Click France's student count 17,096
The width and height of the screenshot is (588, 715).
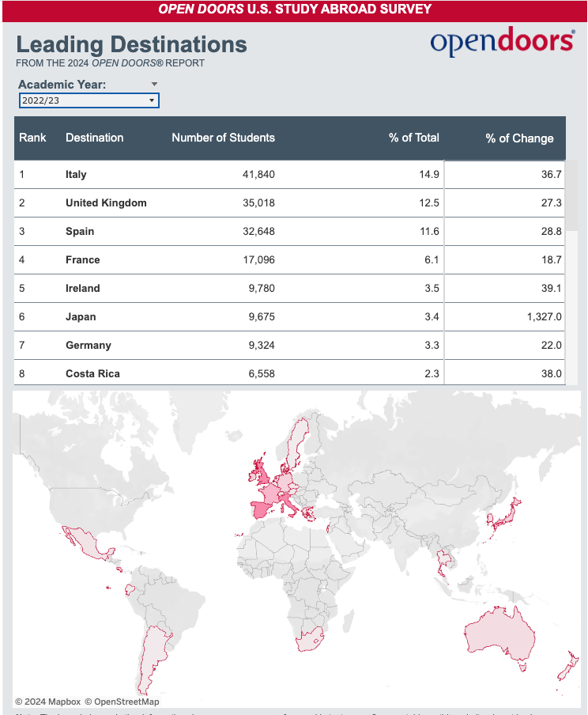259,260
